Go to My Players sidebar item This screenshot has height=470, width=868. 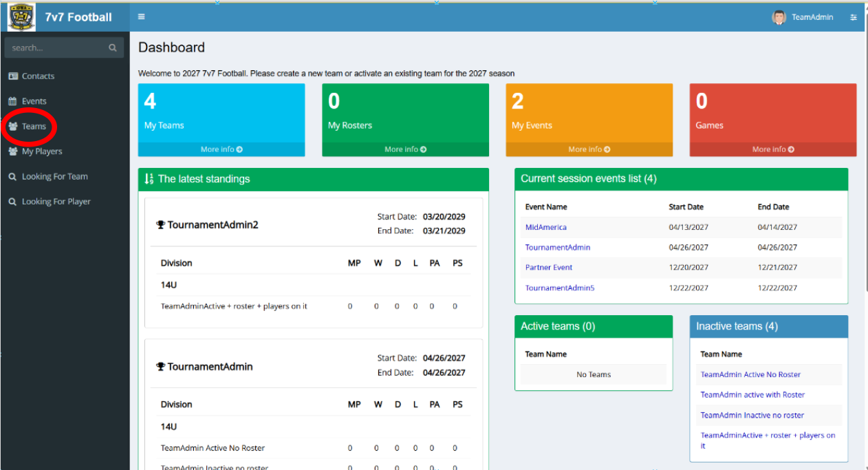tap(41, 151)
